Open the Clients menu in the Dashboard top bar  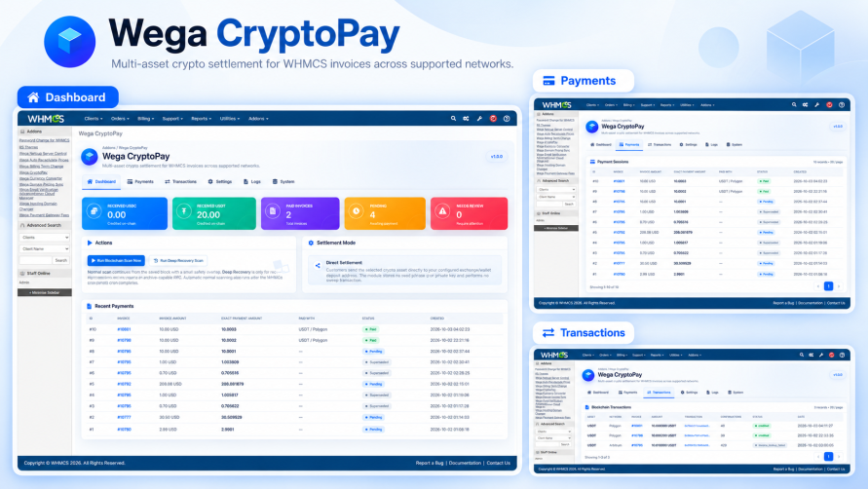pos(93,119)
